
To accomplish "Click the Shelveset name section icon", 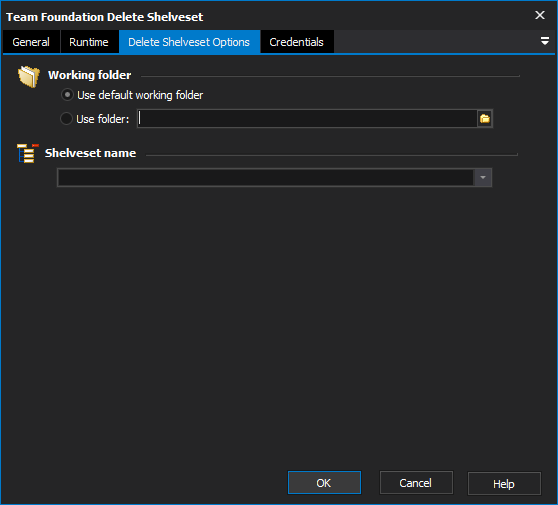I will click(x=27, y=153).
